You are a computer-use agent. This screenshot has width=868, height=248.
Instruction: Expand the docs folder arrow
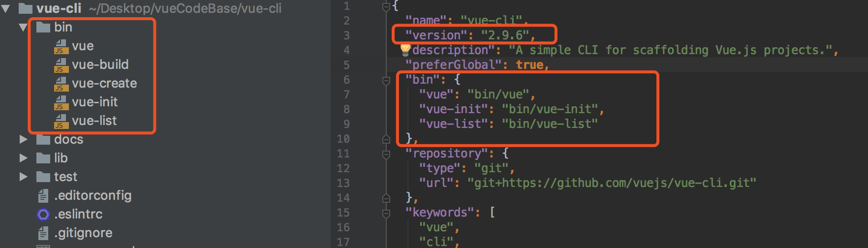click(23, 139)
